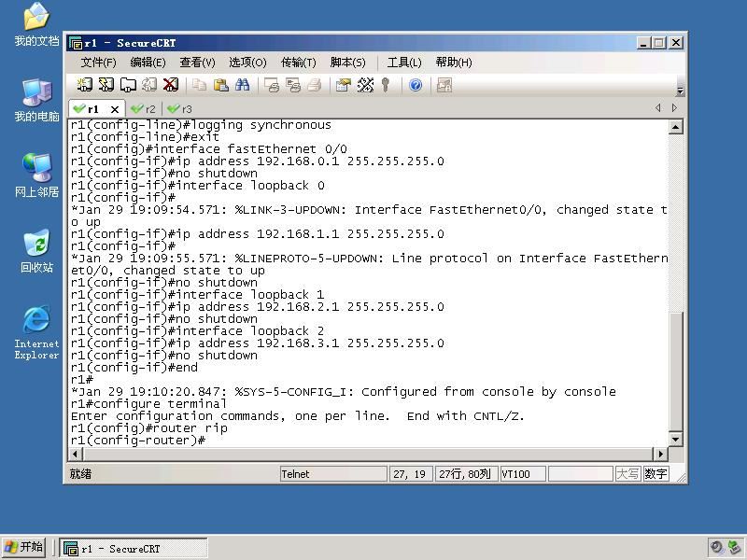
Task: Close the r1 tab with its X
Action: tap(115, 109)
